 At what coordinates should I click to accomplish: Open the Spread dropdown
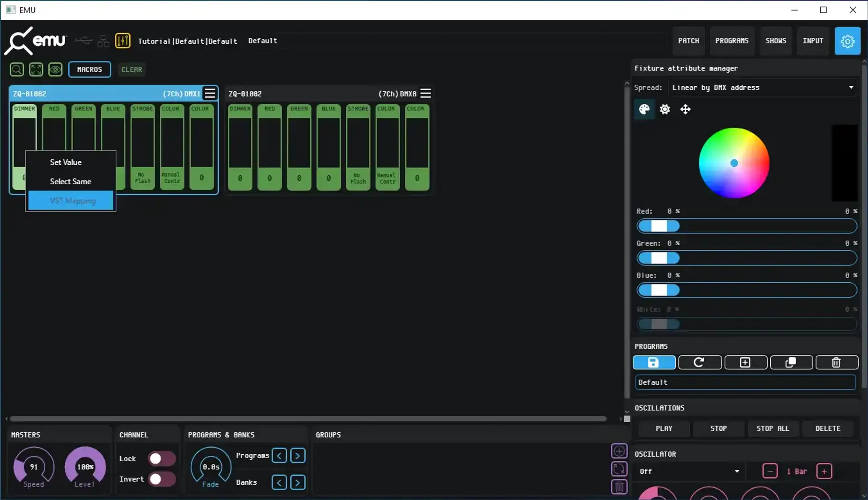[x=763, y=88]
